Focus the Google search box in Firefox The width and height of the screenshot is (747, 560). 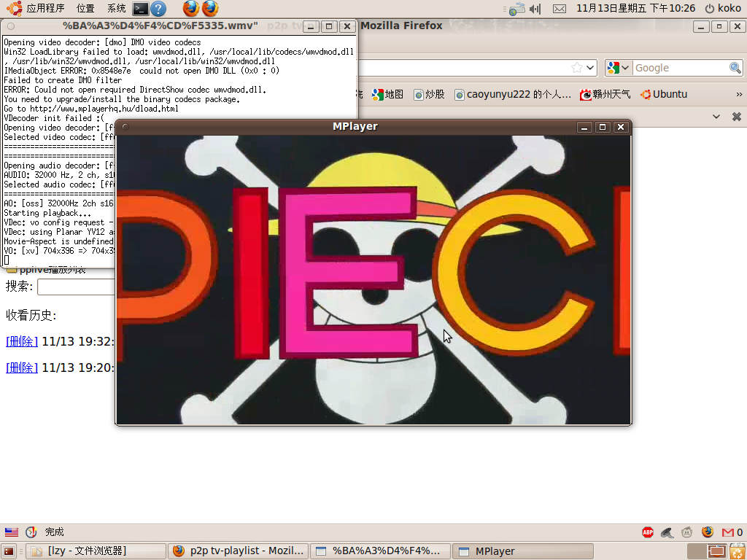tap(681, 68)
